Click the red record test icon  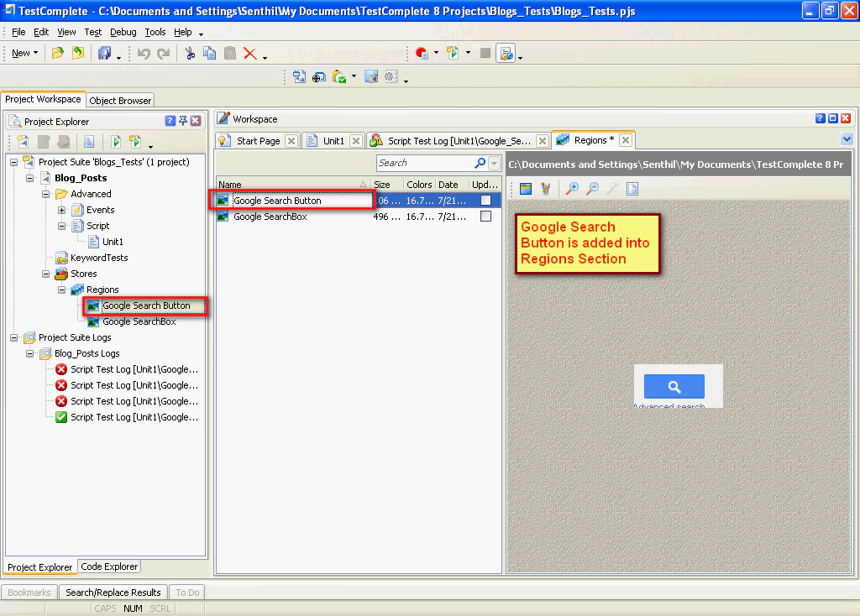[422, 53]
